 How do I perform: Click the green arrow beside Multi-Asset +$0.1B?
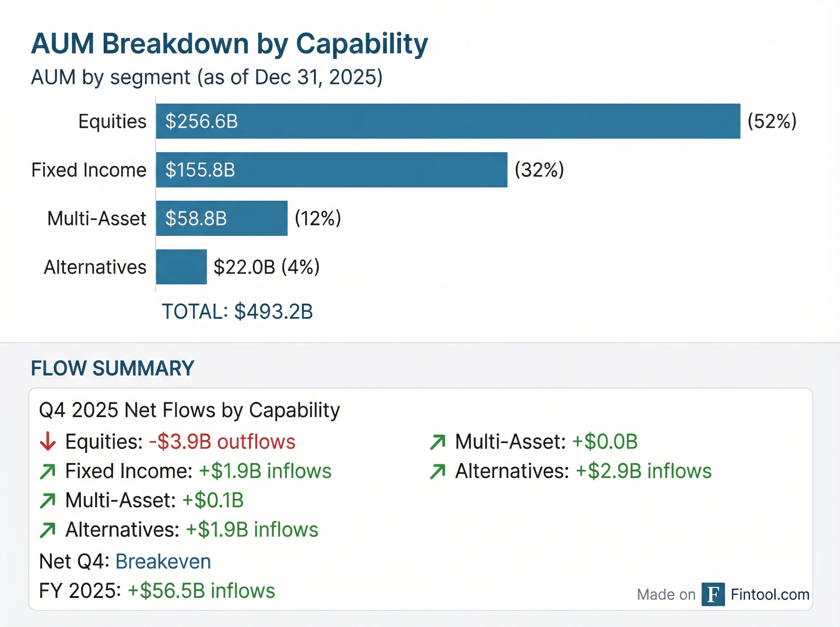click(48, 501)
